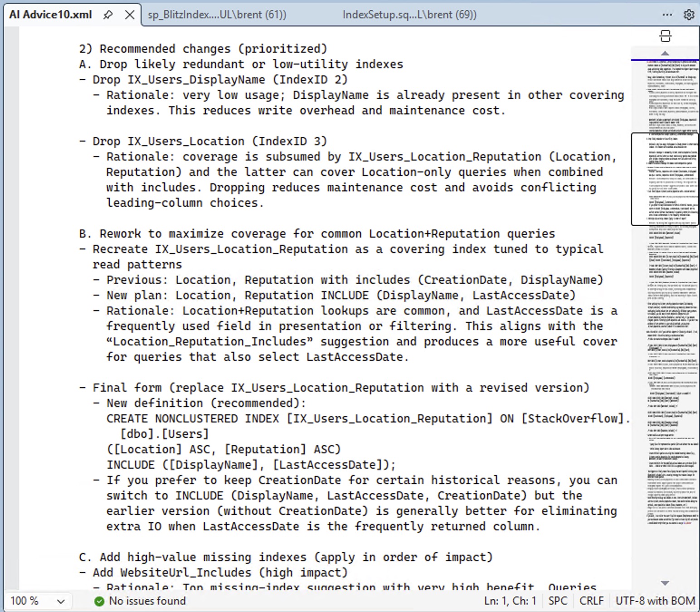Switch to the sp_BlitzIndex tab
700x612 pixels.
tap(217, 15)
